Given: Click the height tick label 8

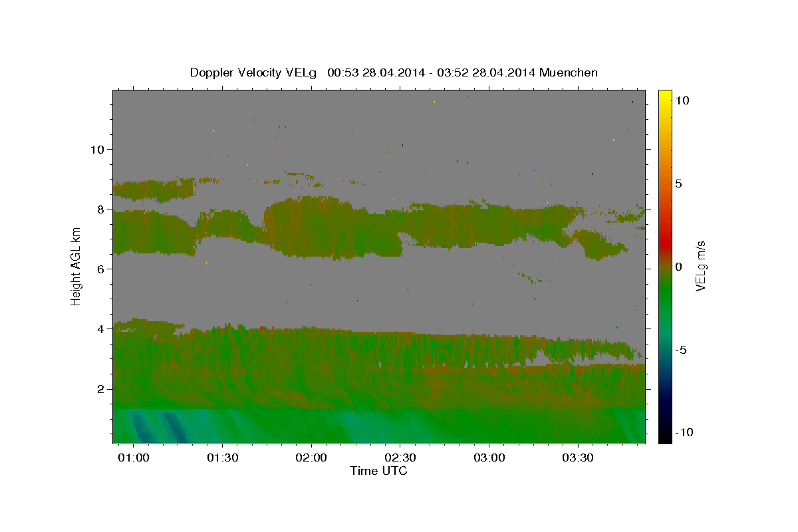Looking at the screenshot, I should [100, 209].
